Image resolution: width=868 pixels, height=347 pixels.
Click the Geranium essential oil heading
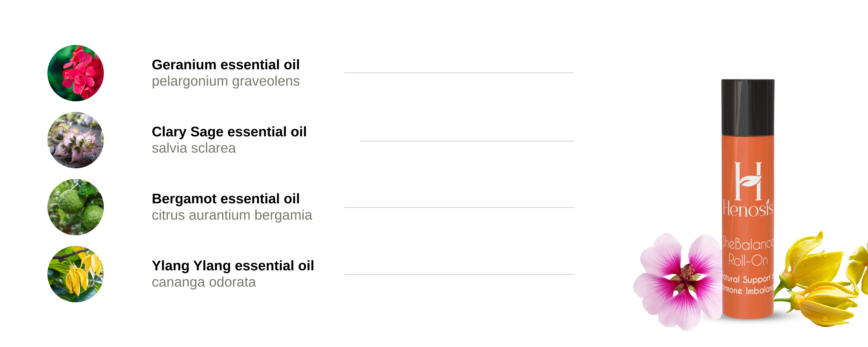[225, 65]
